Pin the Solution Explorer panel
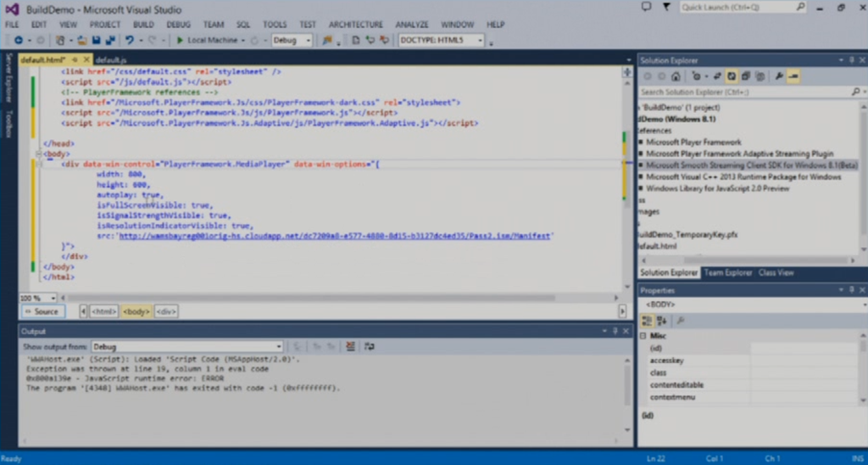This screenshot has height=465, width=868. point(853,60)
